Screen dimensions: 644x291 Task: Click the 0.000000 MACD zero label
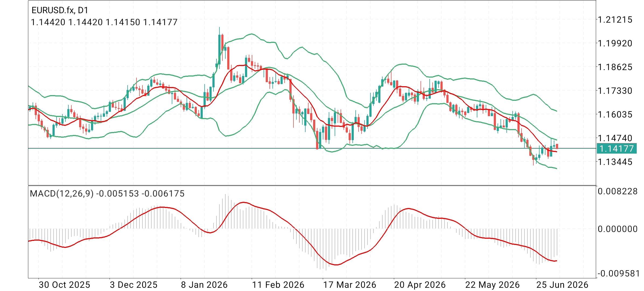tap(618, 229)
